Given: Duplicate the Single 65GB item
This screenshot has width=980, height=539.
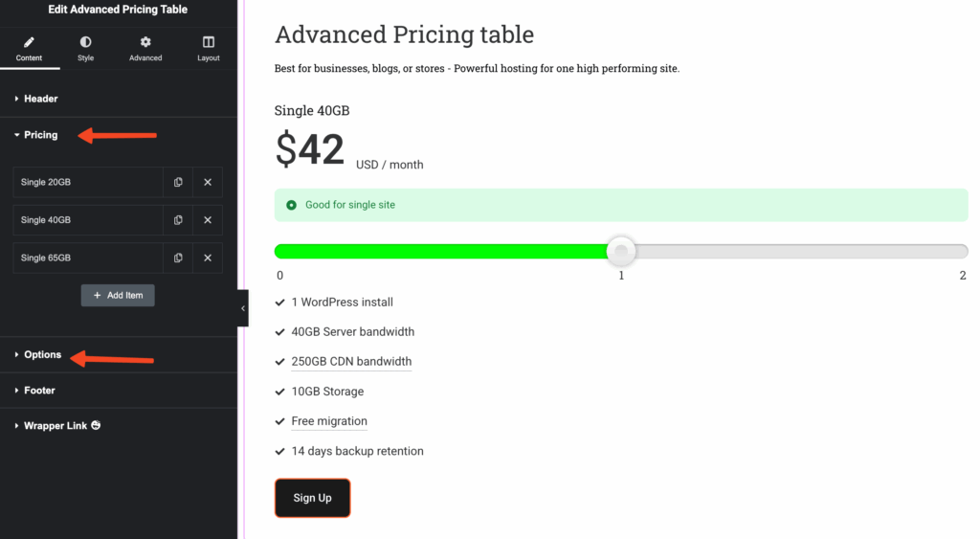Looking at the screenshot, I should [178, 258].
